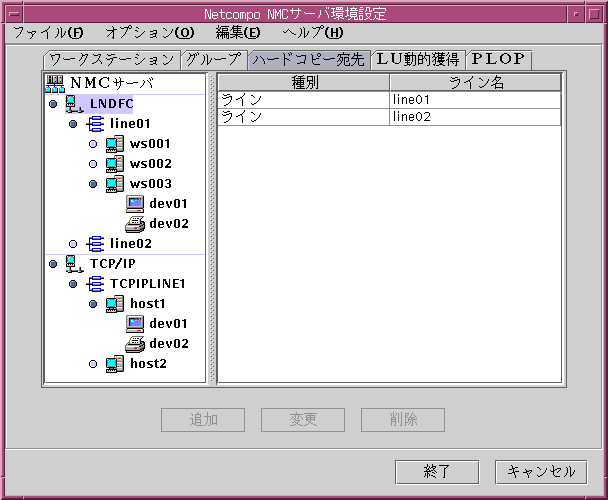
Task: Collapse the LNDFC tree node
Action: coord(53,104)
